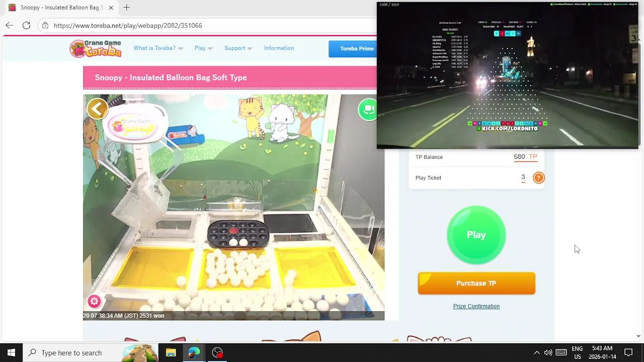
Task: Open the touch keyboard tray icon
Action: click(x=561, y=352)
